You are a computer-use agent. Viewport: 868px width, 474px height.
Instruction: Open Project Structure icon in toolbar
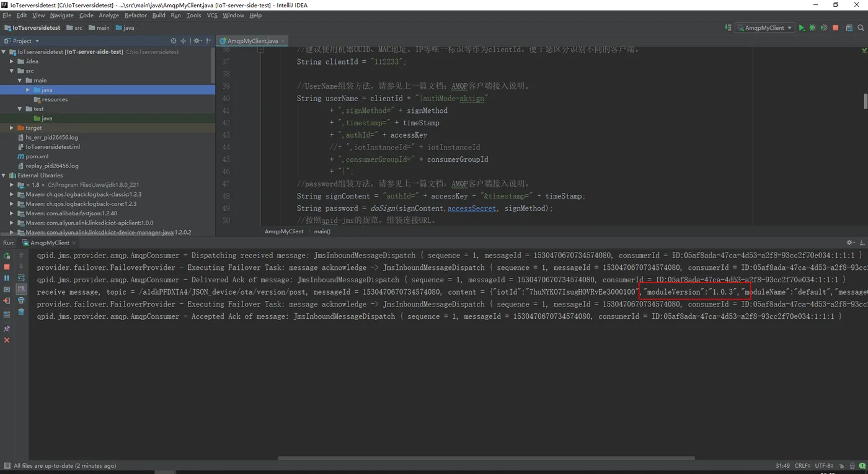point(848,28)
